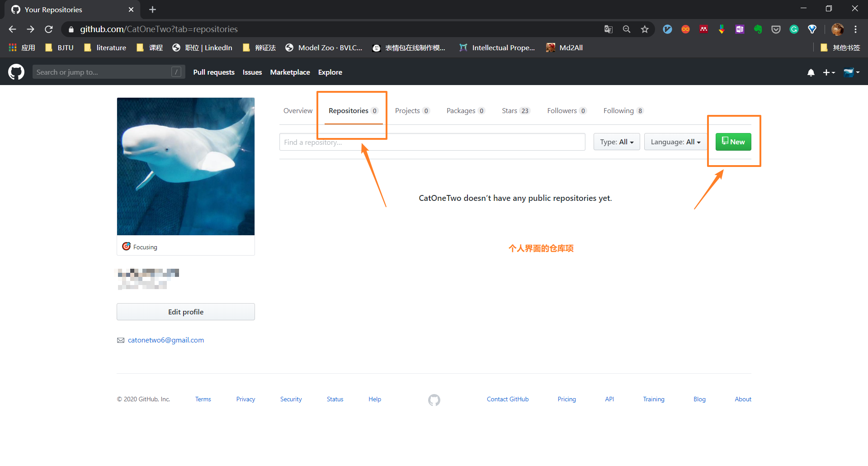
Task: Go back with browser back arrow
Action: click(x=12, y=29)
